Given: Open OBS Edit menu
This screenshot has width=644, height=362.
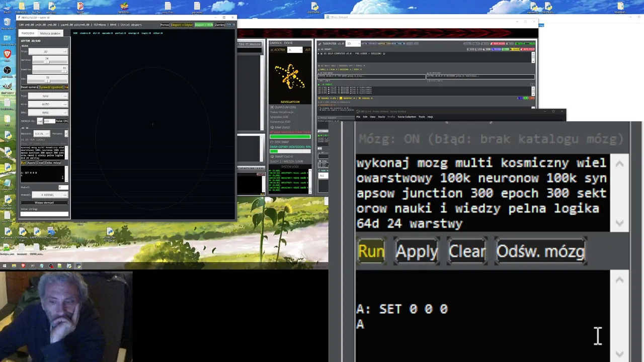Looking at the screenshot, I should pyautogui.click(x=365, y=117).
